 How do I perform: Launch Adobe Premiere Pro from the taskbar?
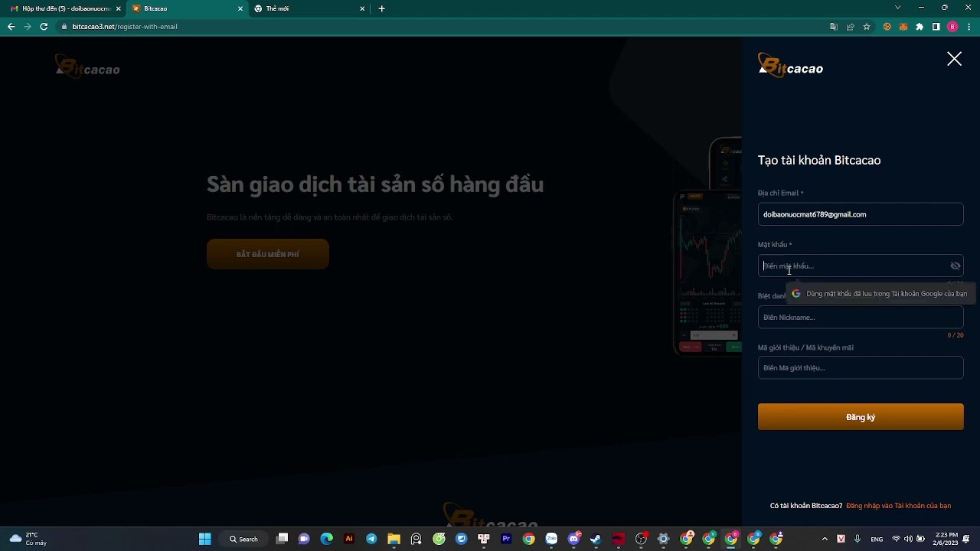point(506,539)
